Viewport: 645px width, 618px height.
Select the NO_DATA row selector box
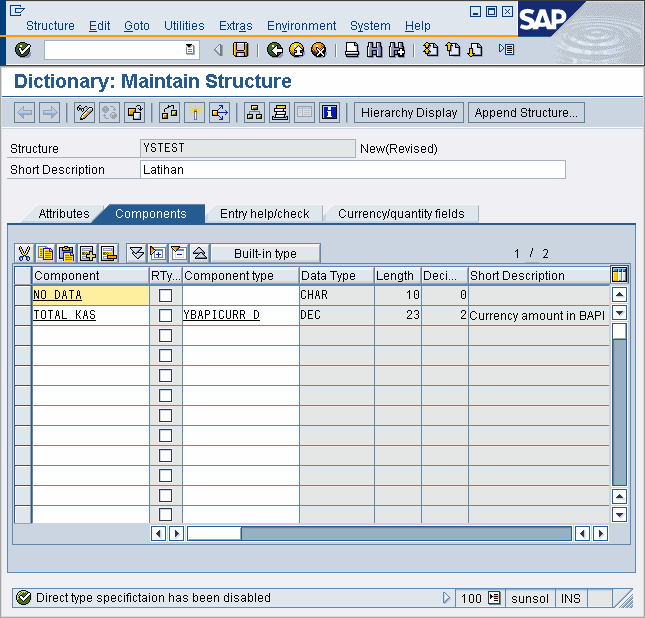(x=23, y=295)
